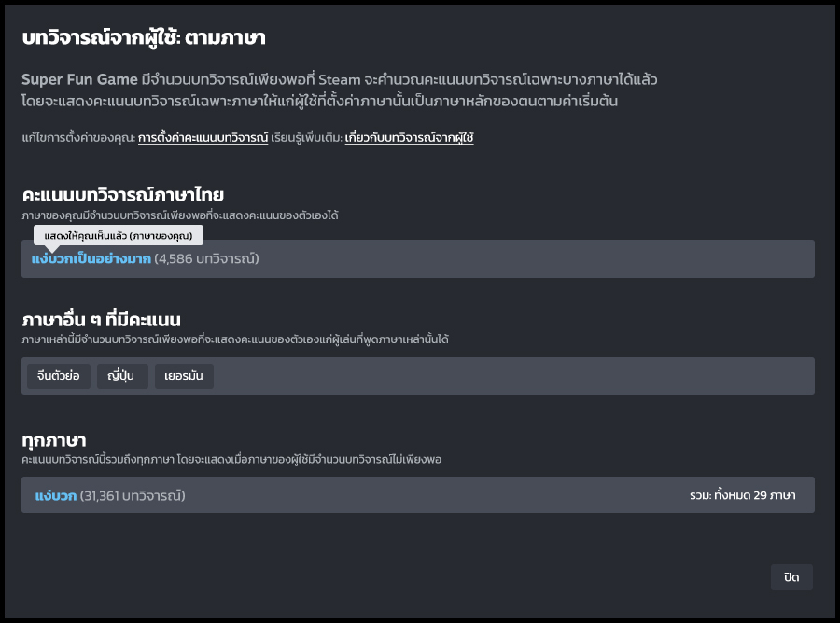Click the คะแนนบทวิจารณ์ภาษาไทย section heading
Screen dimensions: 840x623
point(122,195)
